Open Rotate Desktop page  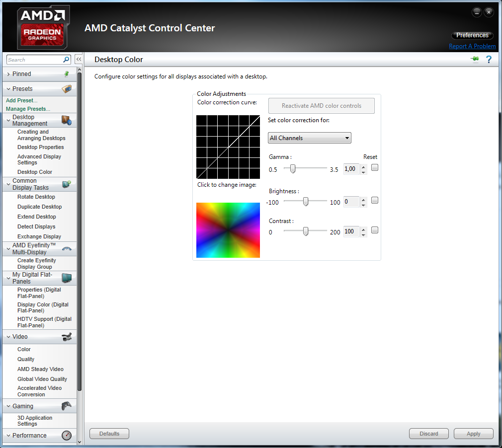point(36,197)
